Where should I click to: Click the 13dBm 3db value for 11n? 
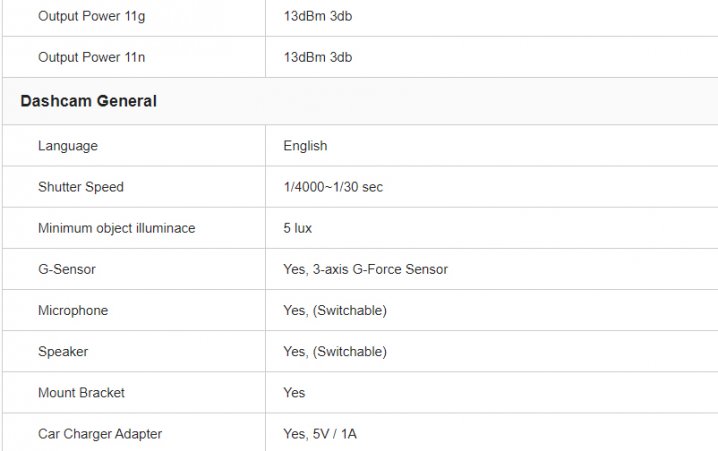point(317,57)
